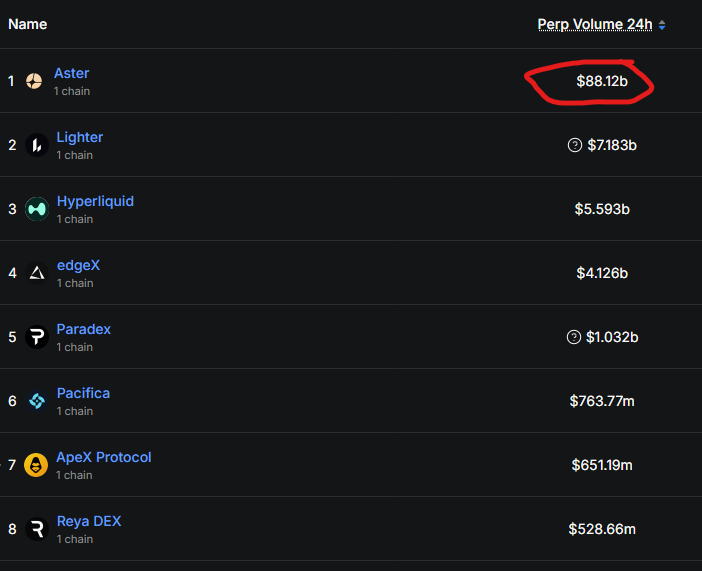Open the Aster protocol link
Image resolution: width=702 pixels, height=571 pixels.
[71, 73]
